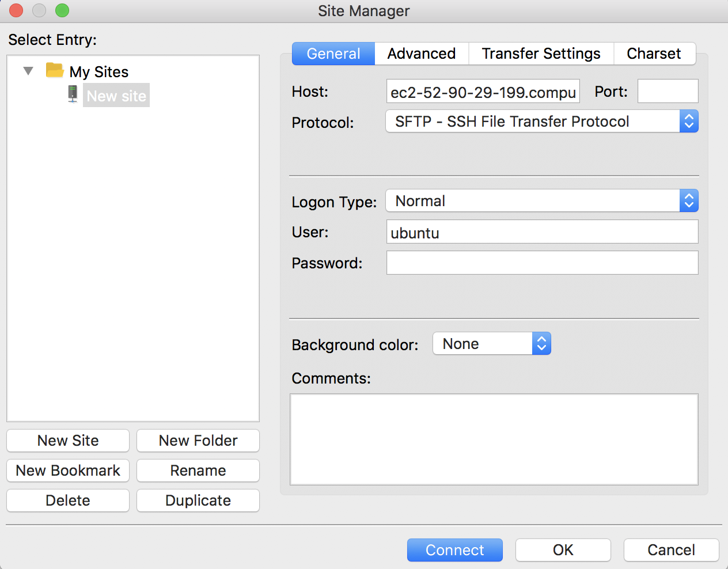Open the Transfer Settings tab

[x=541, y=53]
